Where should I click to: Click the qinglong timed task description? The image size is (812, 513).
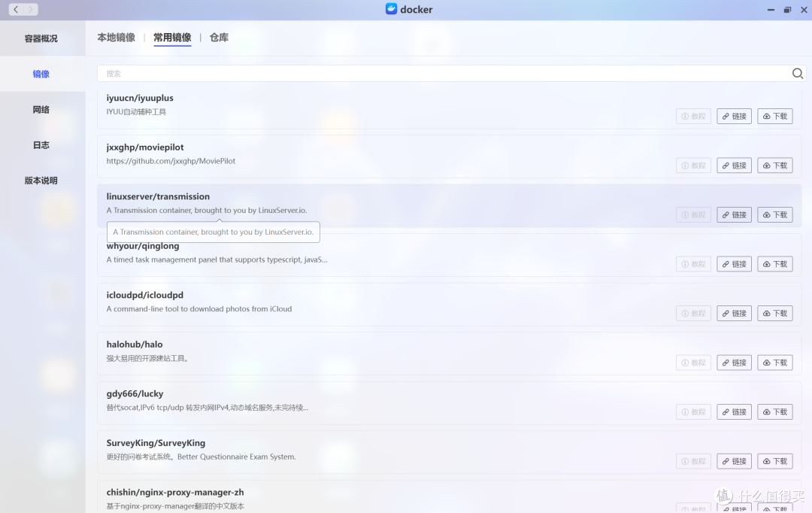click(x=217, y=260)
